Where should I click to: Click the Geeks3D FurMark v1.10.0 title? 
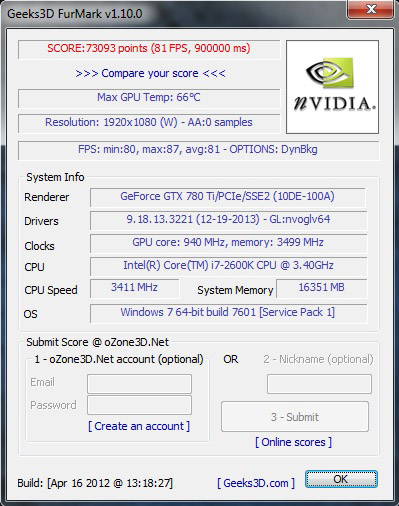[x=75, y=14]
